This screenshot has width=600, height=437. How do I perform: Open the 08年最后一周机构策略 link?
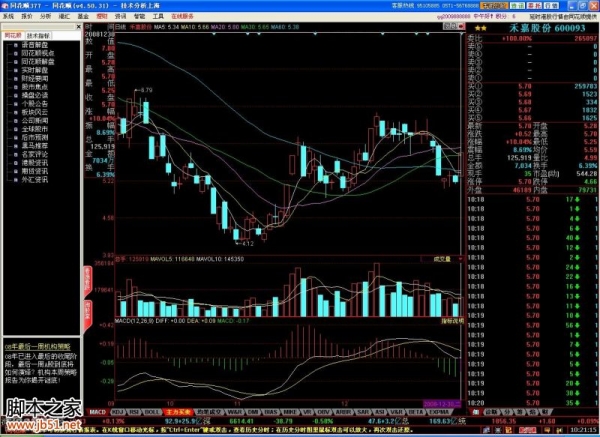[x=38, y=347]
